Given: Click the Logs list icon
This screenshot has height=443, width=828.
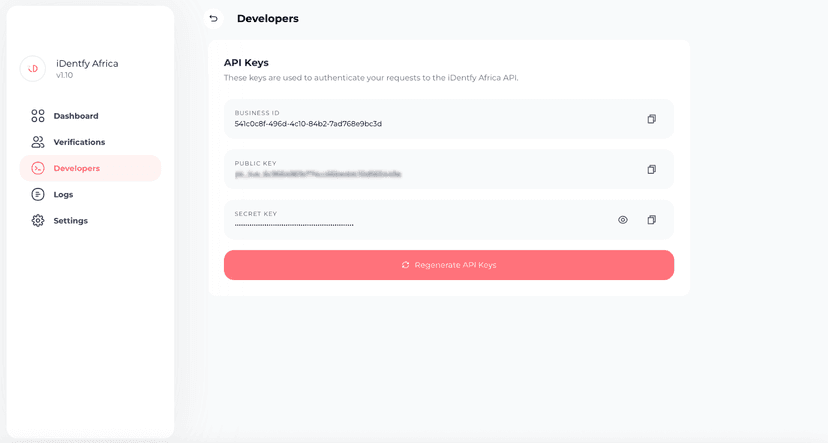Looking at the screenshot, I should pos(38,194).
